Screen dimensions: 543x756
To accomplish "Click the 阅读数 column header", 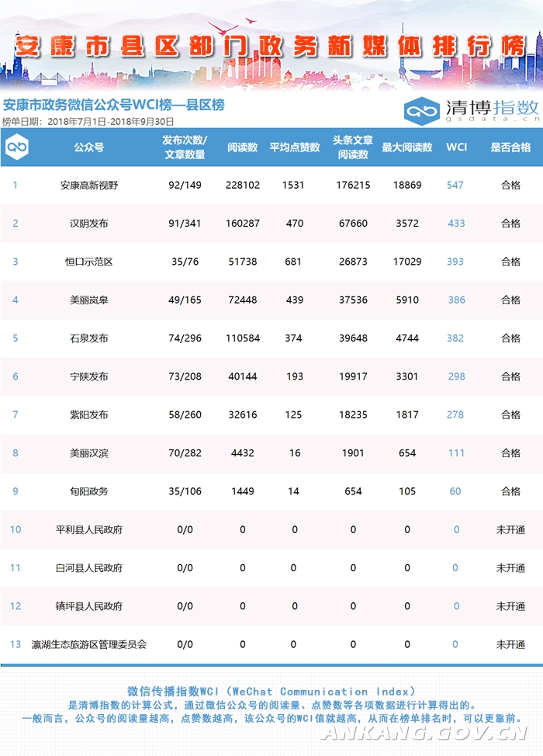I will [x=242, y=147].
